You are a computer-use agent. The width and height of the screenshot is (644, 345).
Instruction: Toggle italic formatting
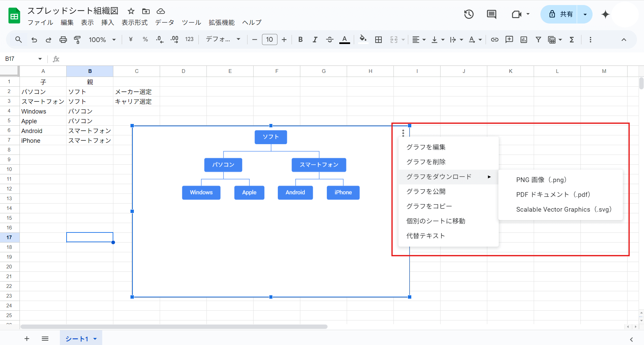tap(315, 40)
